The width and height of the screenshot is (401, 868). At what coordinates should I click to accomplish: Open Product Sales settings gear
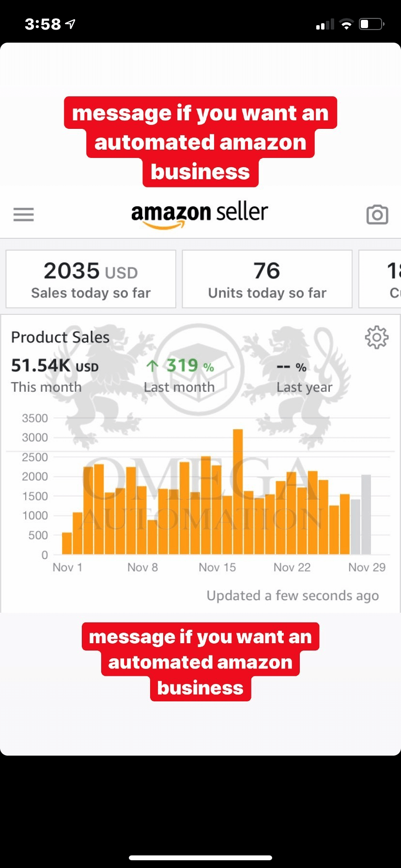[376, 337]
